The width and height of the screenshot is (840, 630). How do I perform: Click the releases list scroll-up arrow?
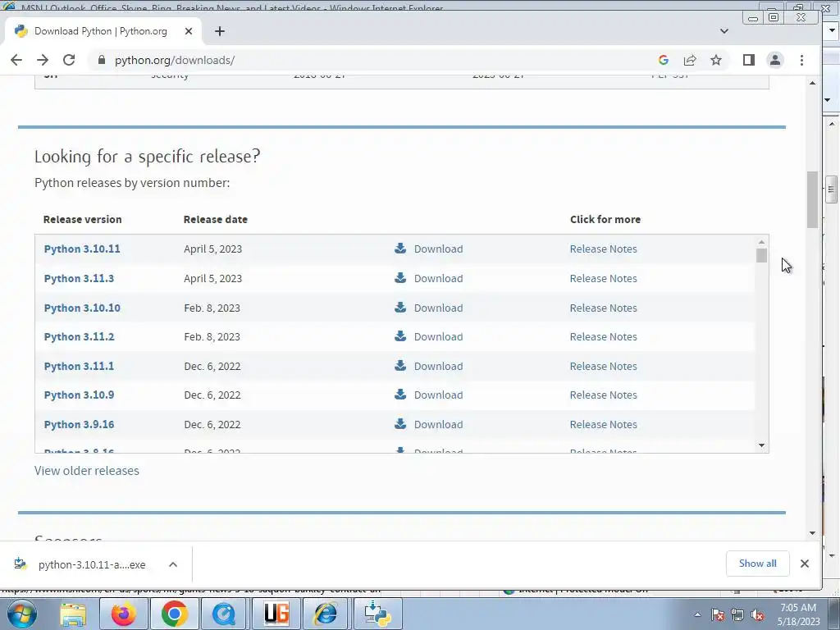[x=762, y=242]
